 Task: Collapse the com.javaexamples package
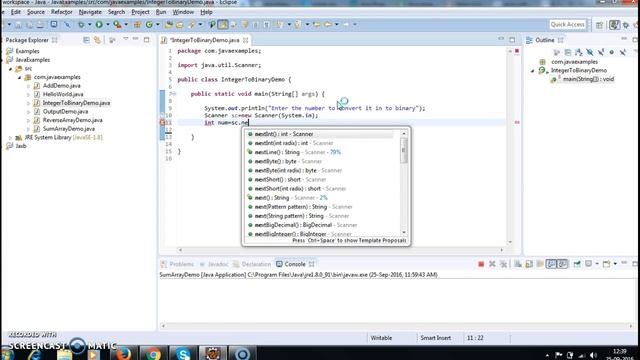(19, 77)
